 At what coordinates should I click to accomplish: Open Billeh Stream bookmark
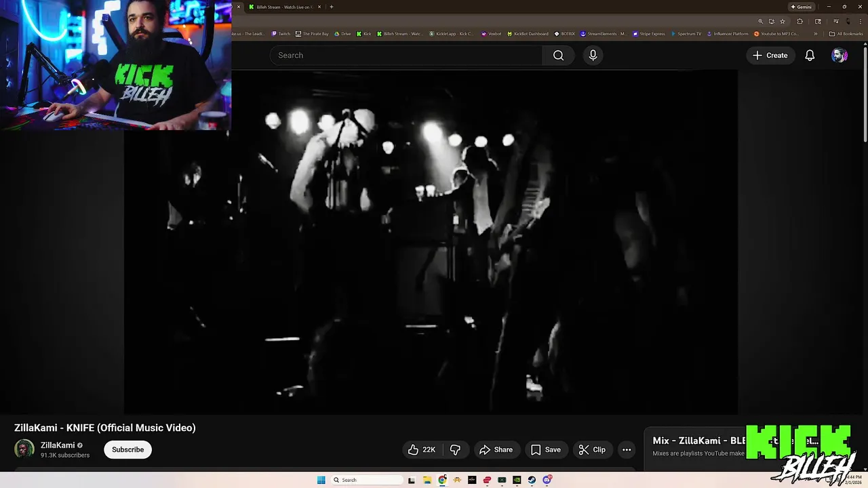pos(400,34)
